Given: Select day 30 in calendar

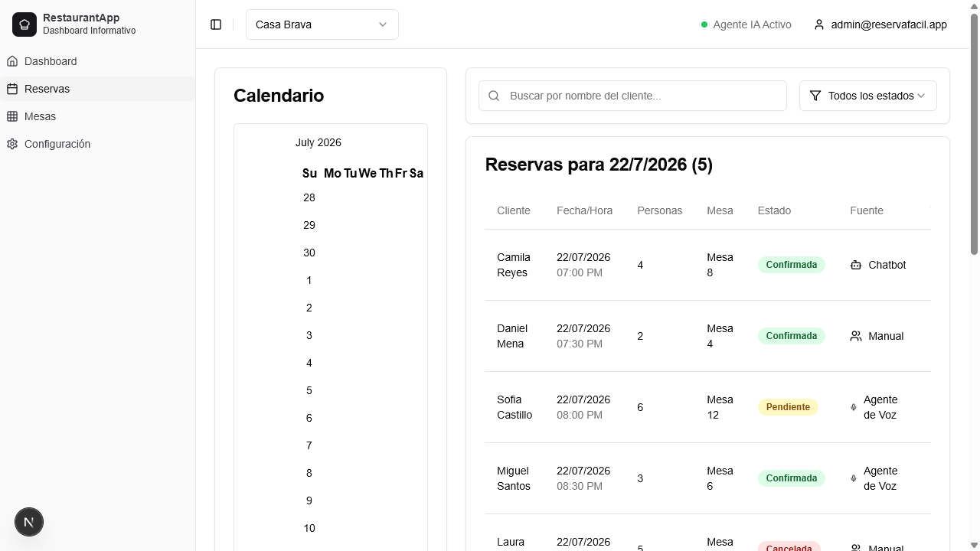Looking at the screenshot, I should tap(309, 253).
